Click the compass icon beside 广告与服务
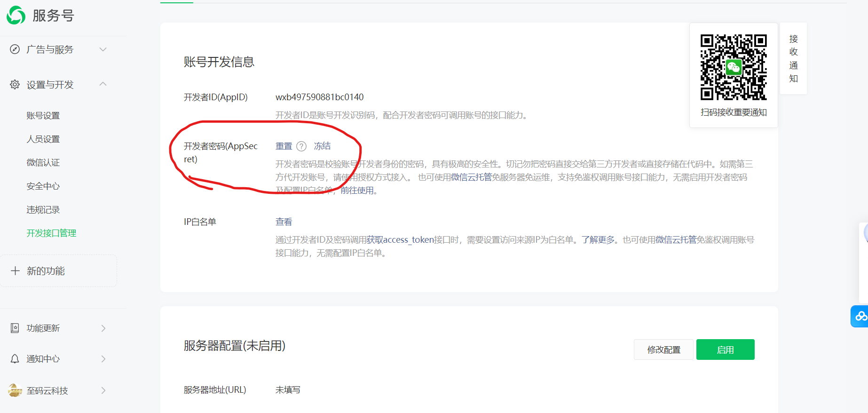This screenshot has height=413, width=868. [15, 49]
